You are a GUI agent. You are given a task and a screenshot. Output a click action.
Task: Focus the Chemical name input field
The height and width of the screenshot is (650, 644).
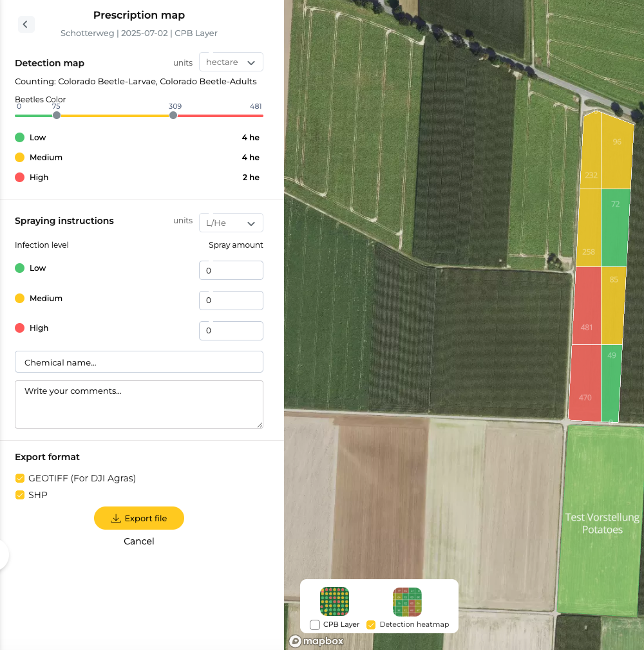coord(139,362)
